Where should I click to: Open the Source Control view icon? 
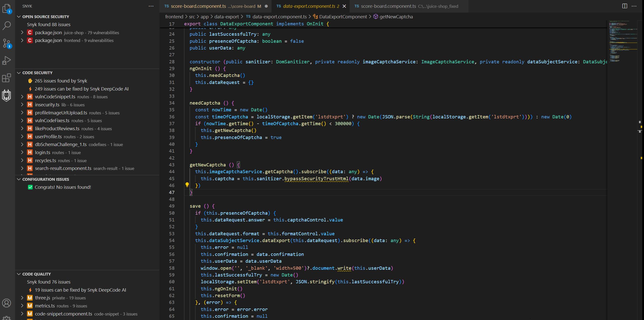pos(7,43)
